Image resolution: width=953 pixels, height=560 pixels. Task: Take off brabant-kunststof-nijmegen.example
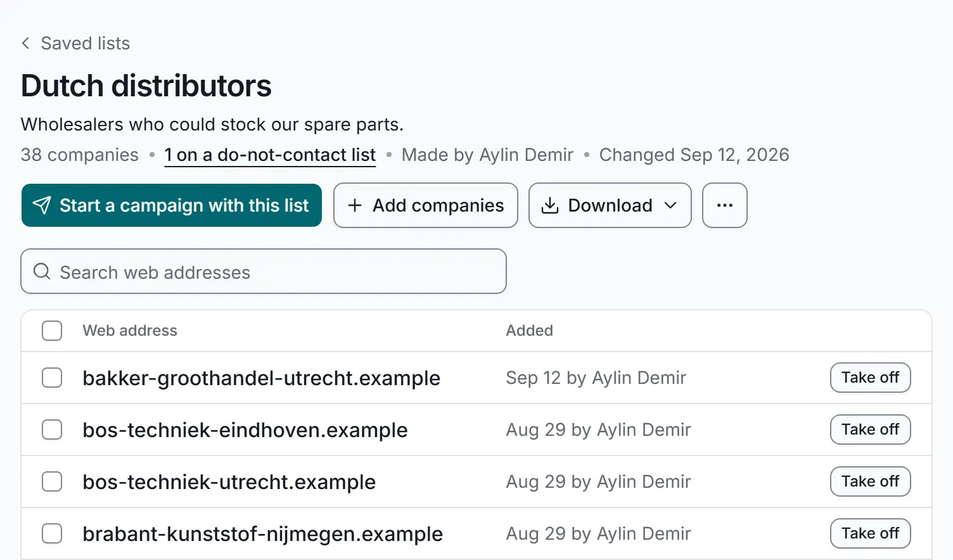[870, 533]
